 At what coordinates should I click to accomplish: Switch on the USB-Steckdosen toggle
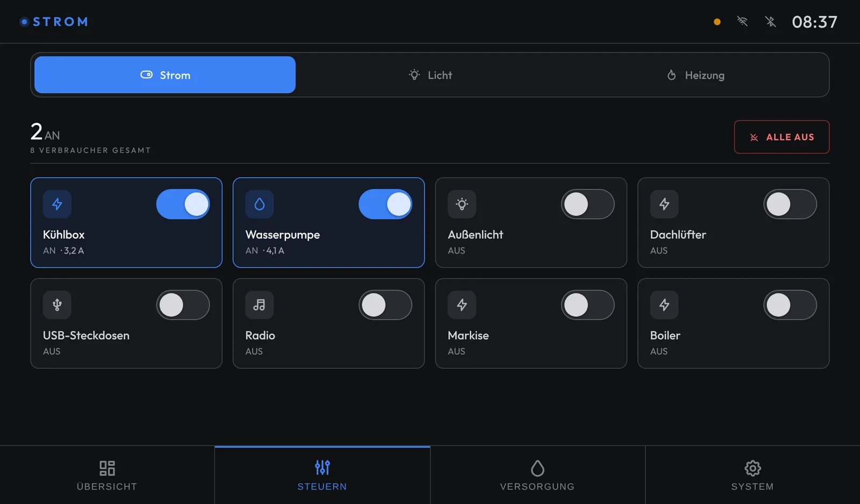point(183,305)
